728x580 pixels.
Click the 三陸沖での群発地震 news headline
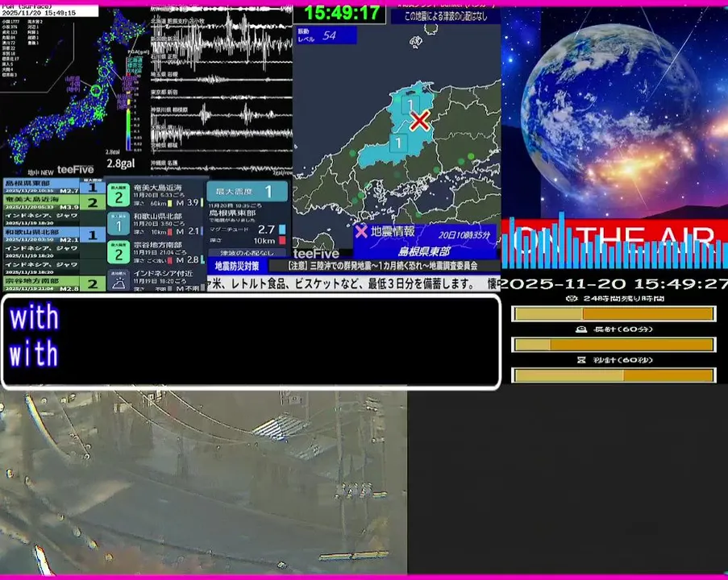pyautogui.click(x=384, y=266)
